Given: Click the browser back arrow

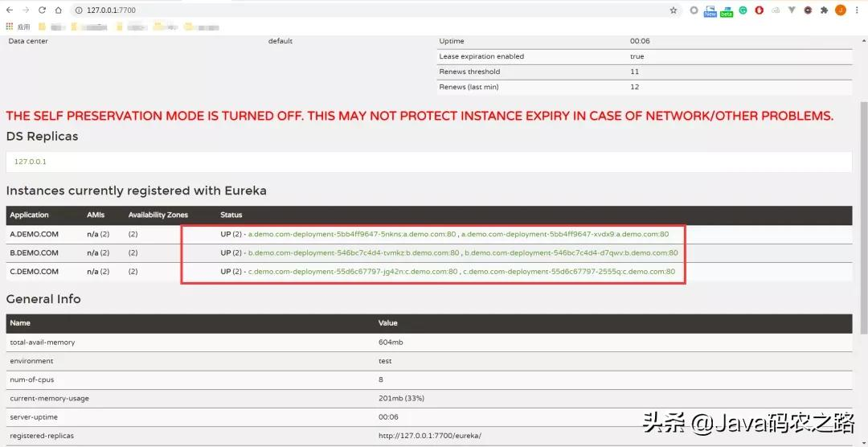Looking at the screenshot, I should tap(10, 10).
